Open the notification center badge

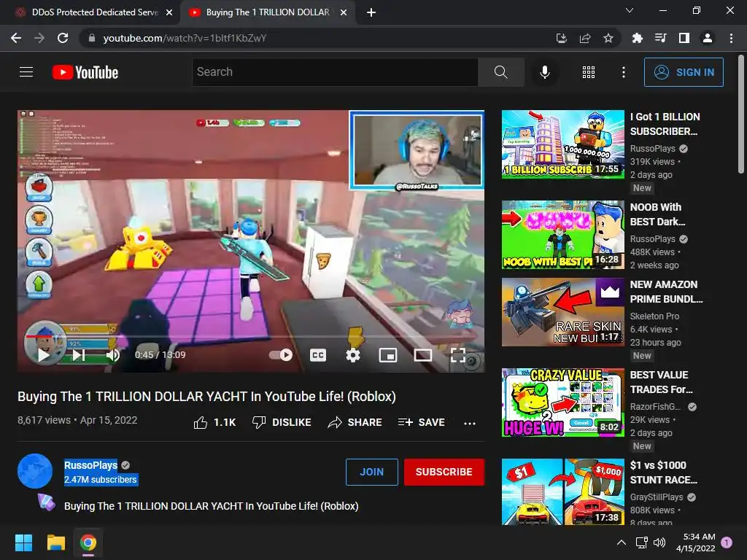point(727,542)
